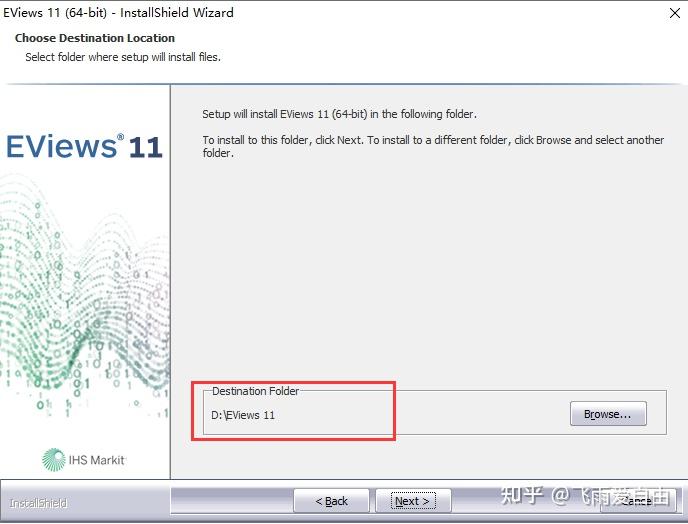This screenshot has height=524, width=688.
Task: Click the "Setup will install EViews 11" sentence
Action: coord(339,114)
